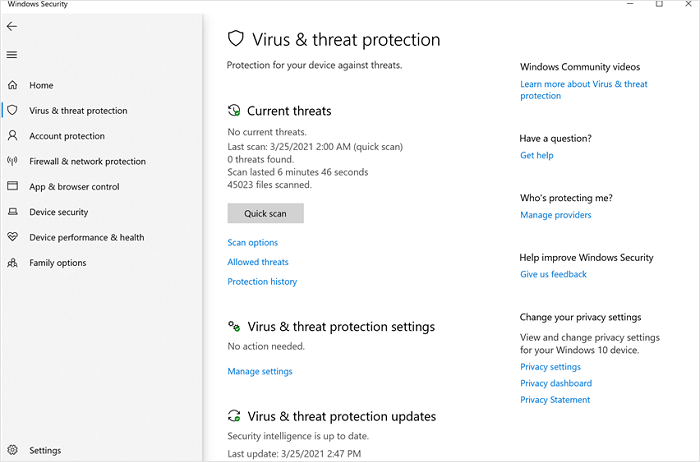Open the Privacy dashboard link
Screen dimensions: 700x462
click(x=556, y=384)
